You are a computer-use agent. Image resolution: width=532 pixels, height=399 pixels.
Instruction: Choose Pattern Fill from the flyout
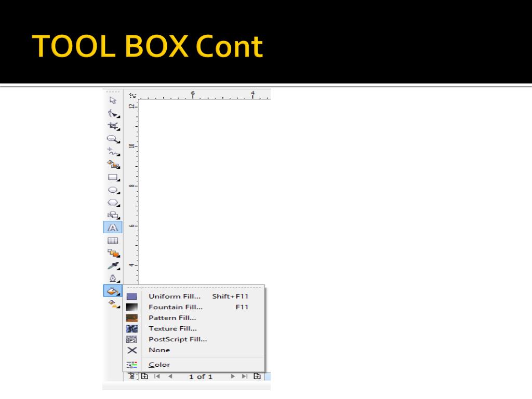194,318
